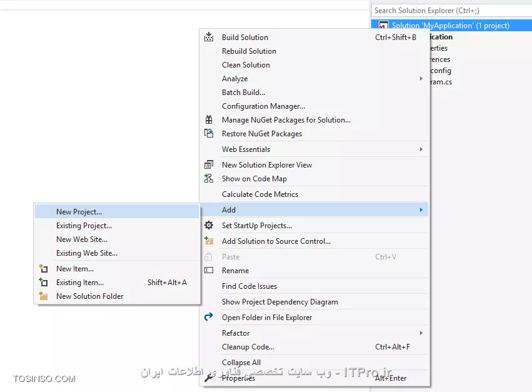Choose Rebuild Solution from the context menu
This screenshot has height=392, width=532.
(x=249, y=51)
